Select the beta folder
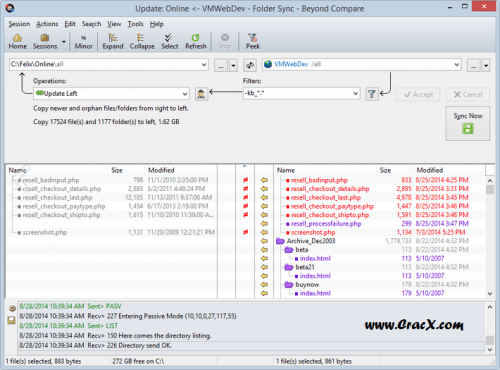Screen dimensions: 500x370 point(302,250)
